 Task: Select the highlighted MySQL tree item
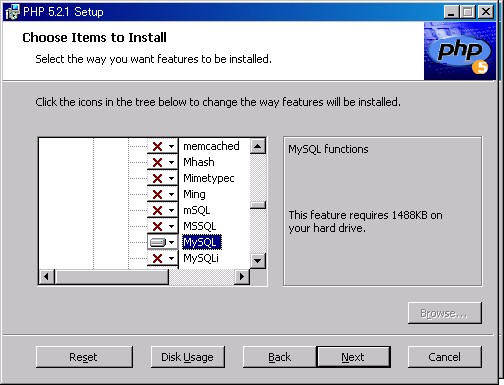click(x=202, y=242)
